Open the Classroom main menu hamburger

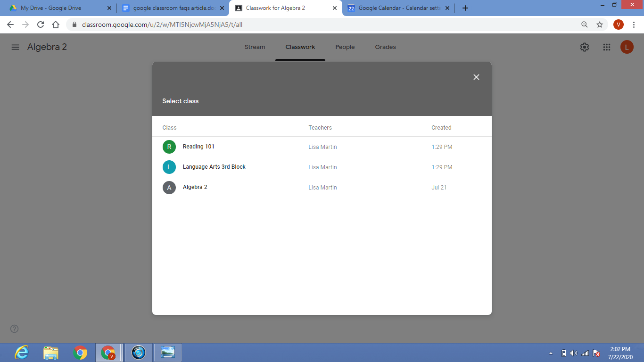(x=16, y=47)
